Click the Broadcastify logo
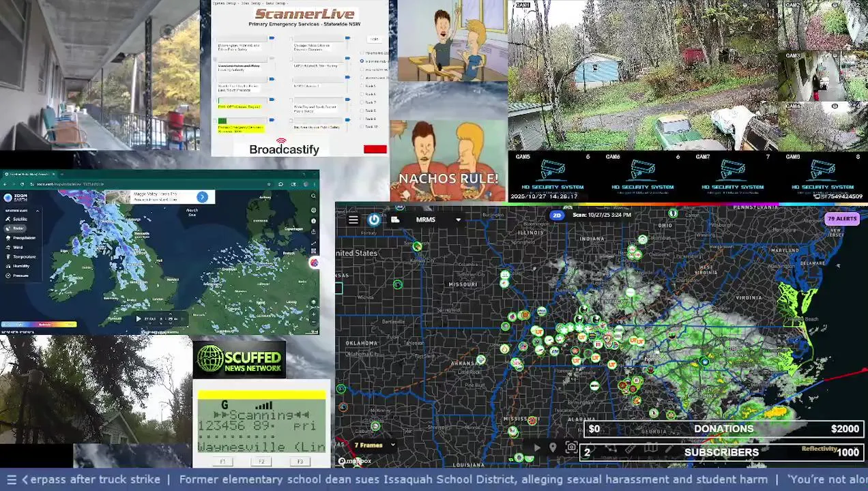868x491 pixels. pos(284,146)
